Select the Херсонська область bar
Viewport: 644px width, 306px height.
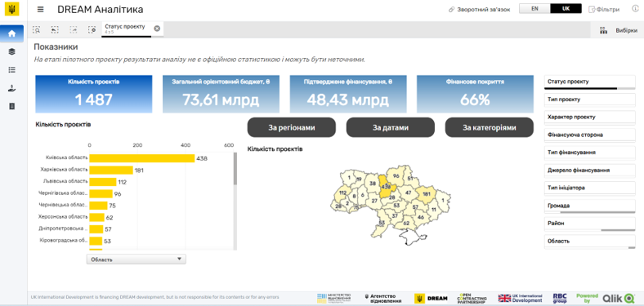point(96,217)
